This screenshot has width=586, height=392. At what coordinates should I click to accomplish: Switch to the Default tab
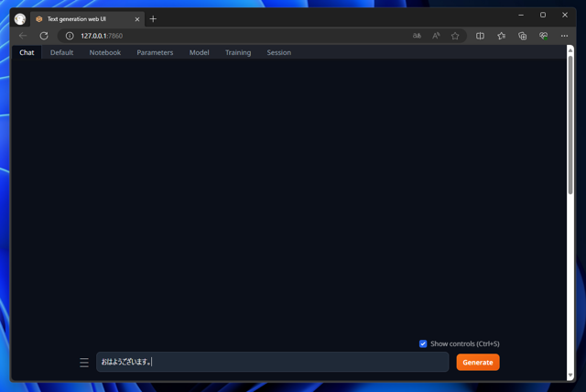(61, 52)
